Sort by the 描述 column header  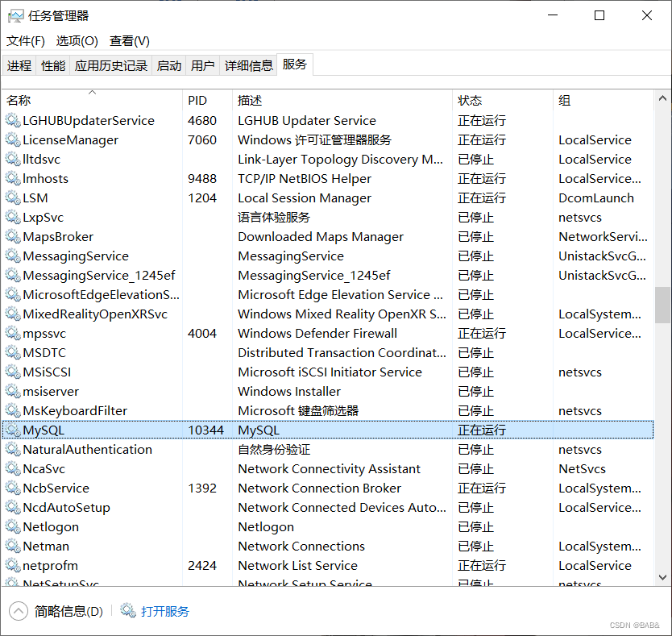pyautogui.click(x=342, y=100)
